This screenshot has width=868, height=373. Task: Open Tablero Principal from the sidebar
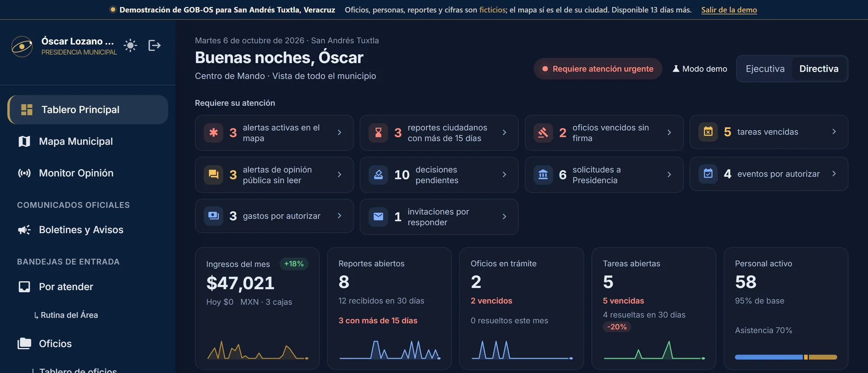pyautogui.click(x=88, y=110)
